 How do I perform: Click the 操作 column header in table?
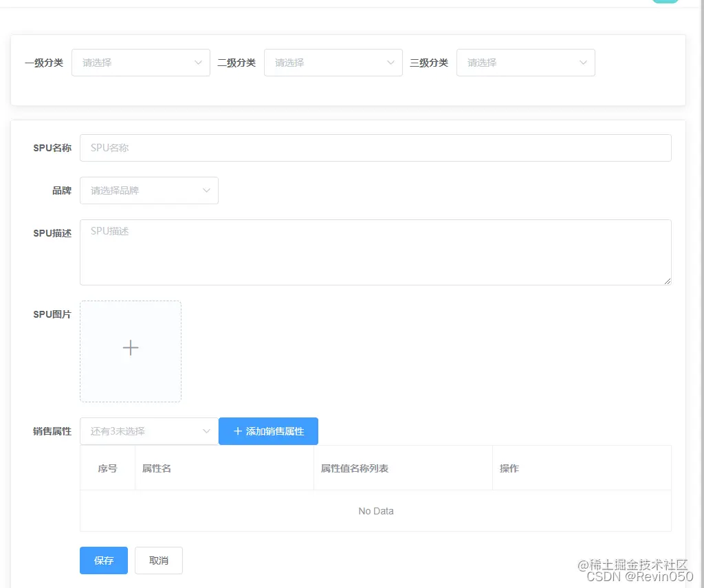click(x=509, y=468)
